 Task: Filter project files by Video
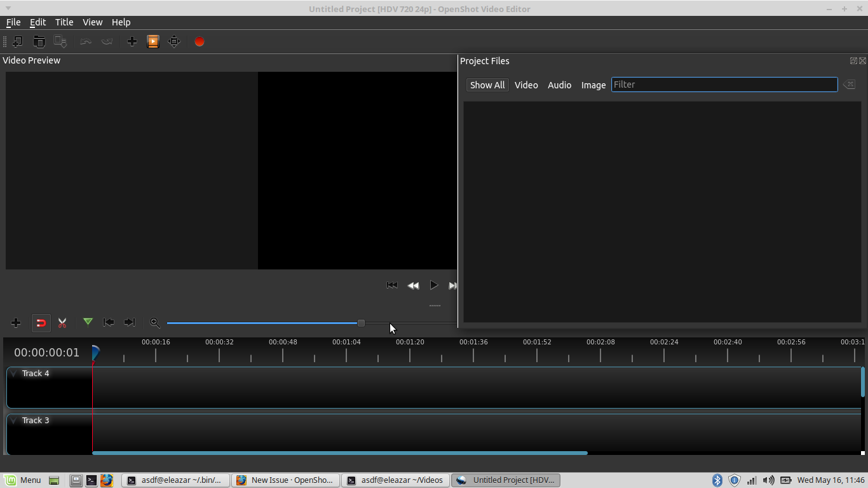(x=526, y=85)
